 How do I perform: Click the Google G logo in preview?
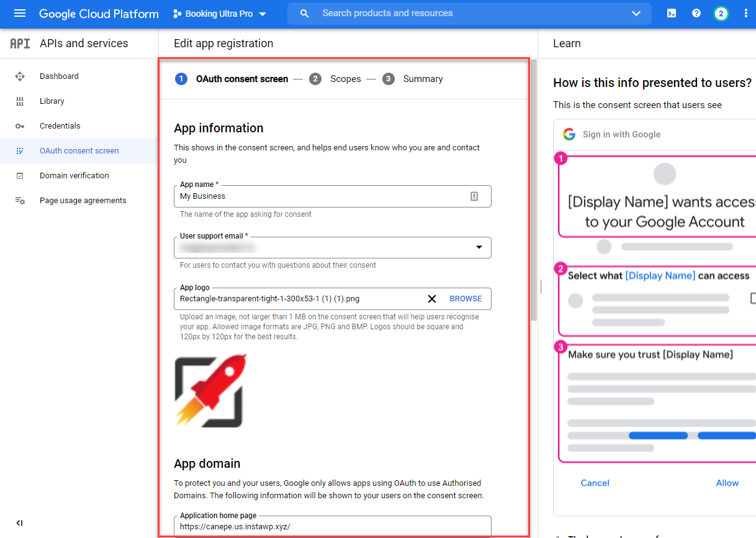click(569, 134)
